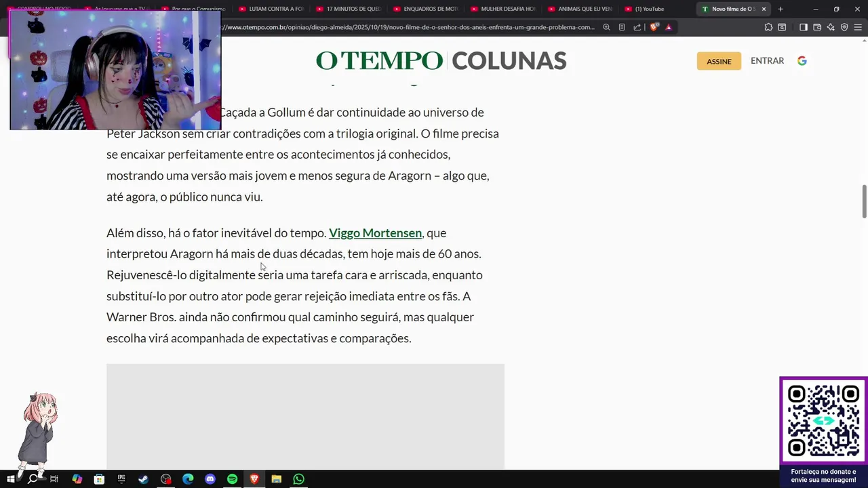Open Leo AI sparkle icon

(x=831, y=27)
